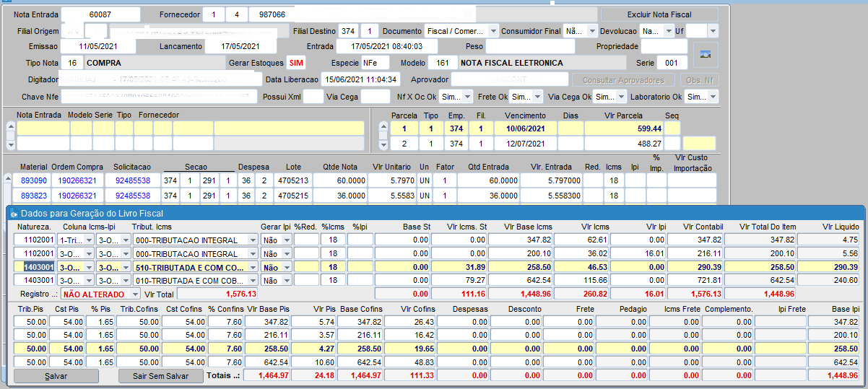Click the Filial Destino field showing 374
This screenshot has width=868, height=389.
(348, 31)
